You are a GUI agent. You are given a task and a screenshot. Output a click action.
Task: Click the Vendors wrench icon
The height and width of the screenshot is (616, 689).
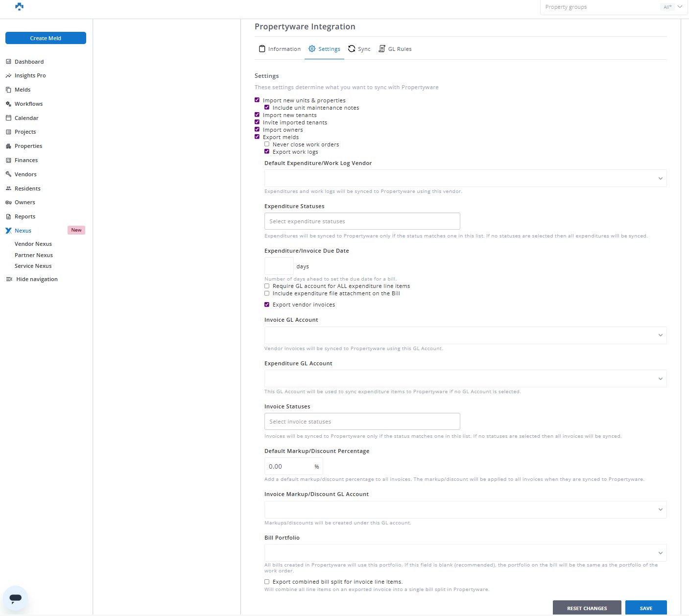[x=8, y=174]
